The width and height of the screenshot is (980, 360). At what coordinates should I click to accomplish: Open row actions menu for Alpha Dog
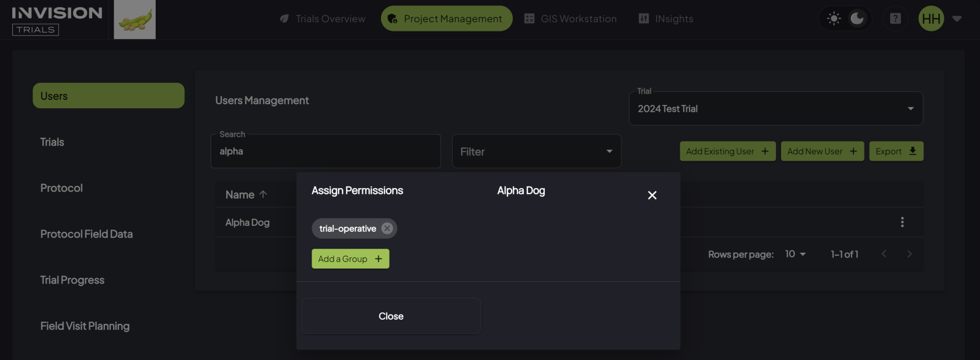click(x=902, y=222)
